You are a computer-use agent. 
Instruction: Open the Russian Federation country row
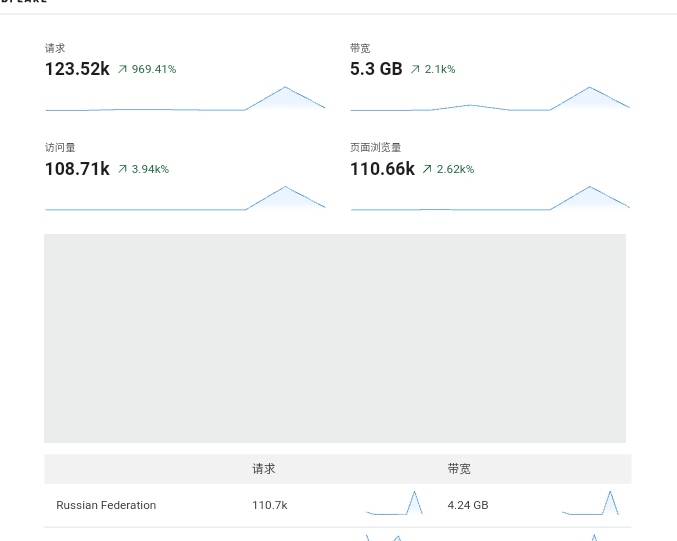[106, 505]
